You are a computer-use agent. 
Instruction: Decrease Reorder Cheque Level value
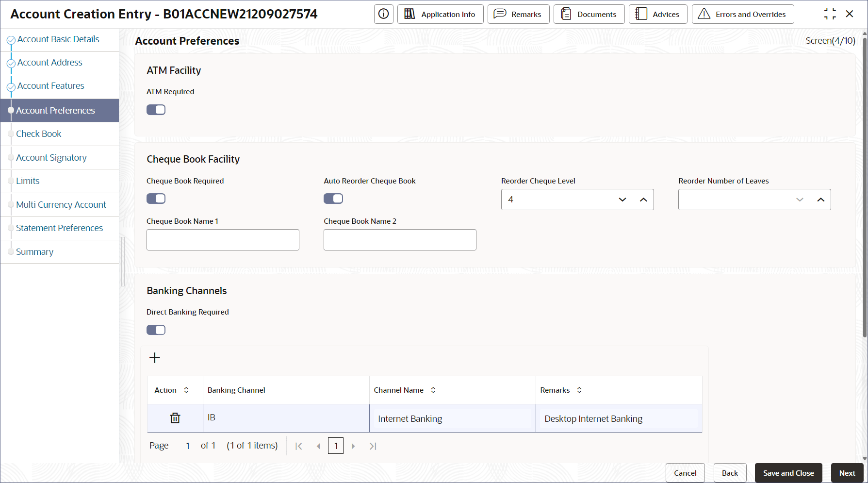coord(622,200)
